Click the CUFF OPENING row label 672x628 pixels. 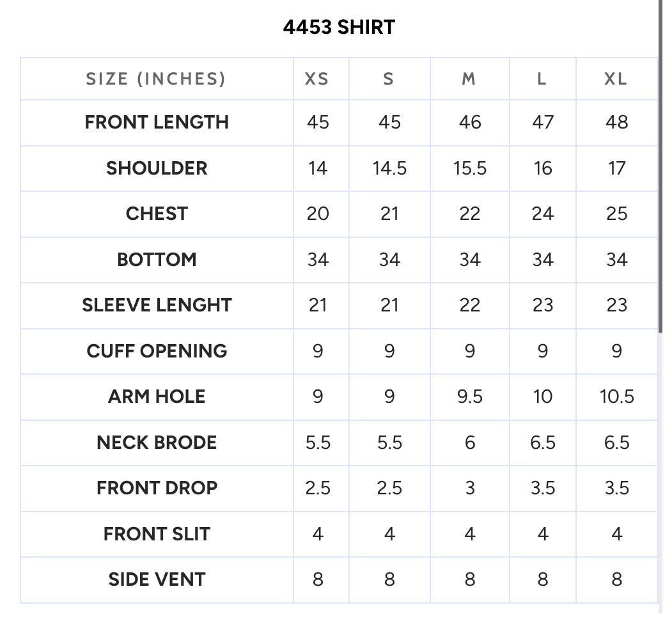[x=157, y=350]
